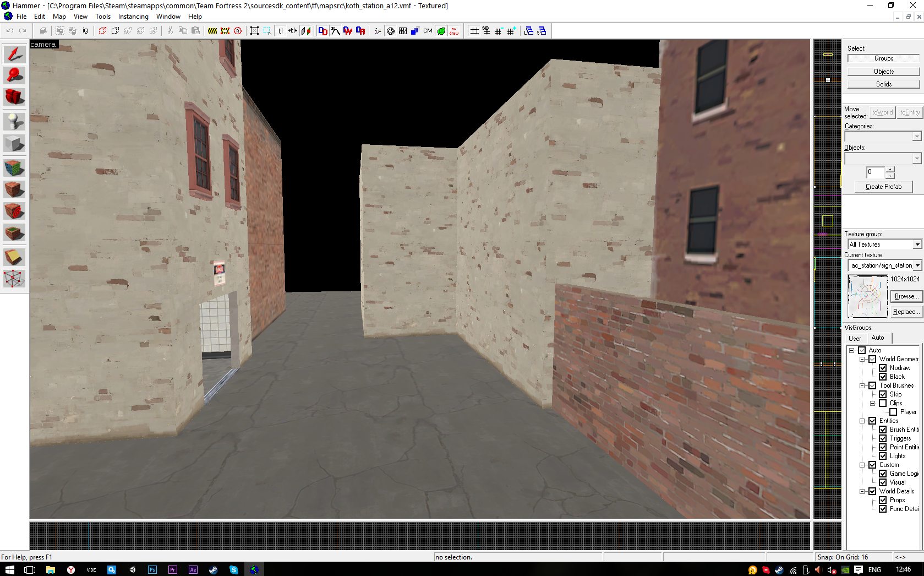This screenshot has width=924, height=576.
Task: Select the Clipping tool
Action: click(x=14, y=257)
